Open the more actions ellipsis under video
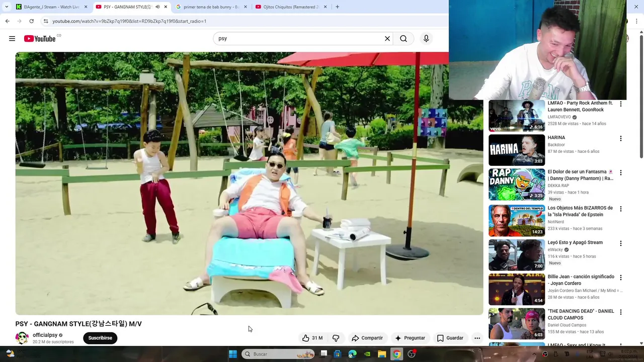 click(x=477, y=338)
